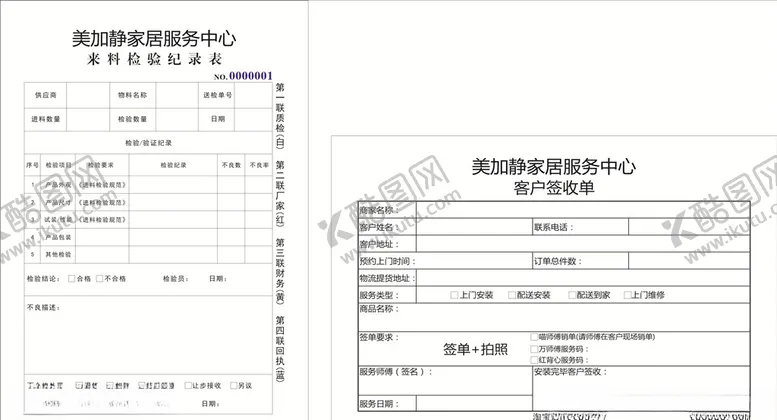The height and width of the screenshot is (420, 777).
Task: Click vertical text 第二联厂家(红)
Action: tap(280, 194)
